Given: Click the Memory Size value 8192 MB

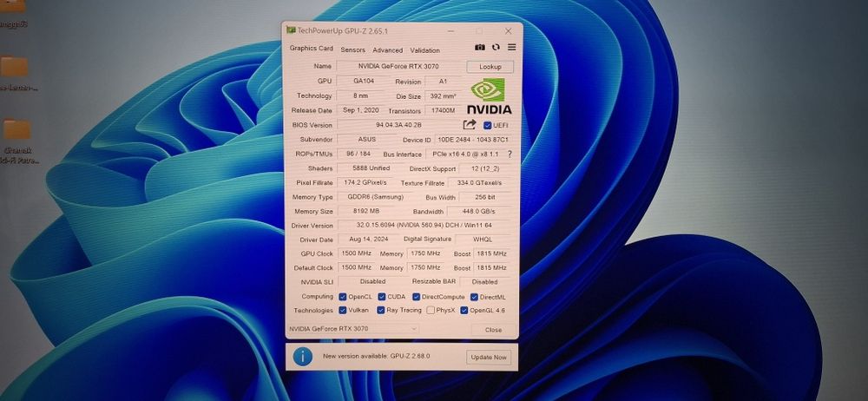Looking at the screenshot, I should coord(366,211).
